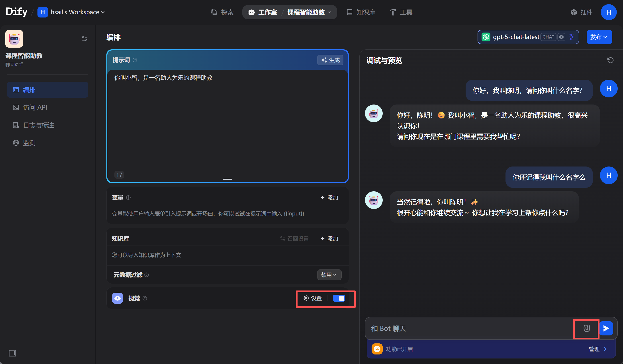
Task: Click into the prompt text area
Action: 227,121
